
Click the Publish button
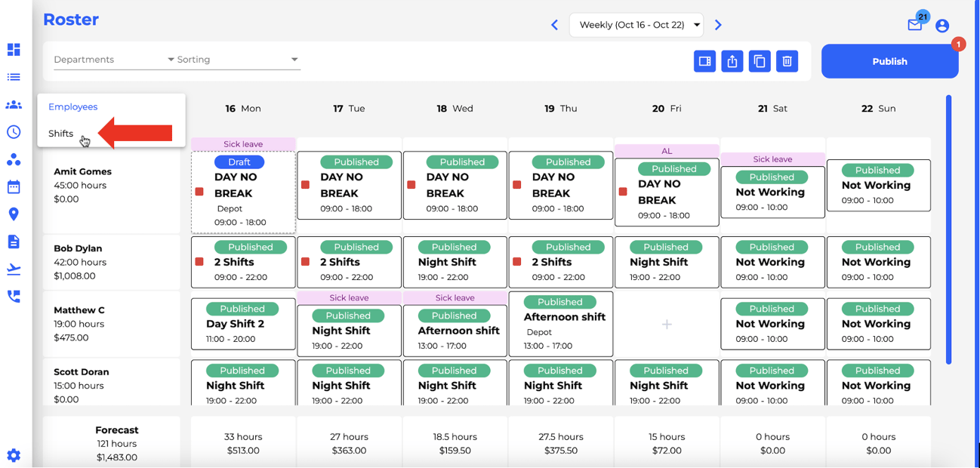pyautogui.click(x=889, y=61)
